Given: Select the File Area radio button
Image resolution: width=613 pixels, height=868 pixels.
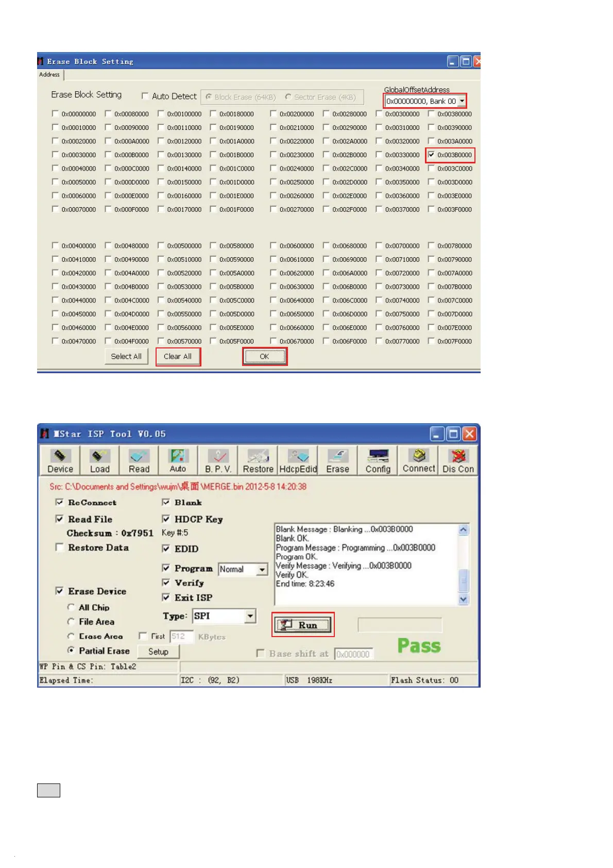Looking at the screenshot, I should coord(71,622).
